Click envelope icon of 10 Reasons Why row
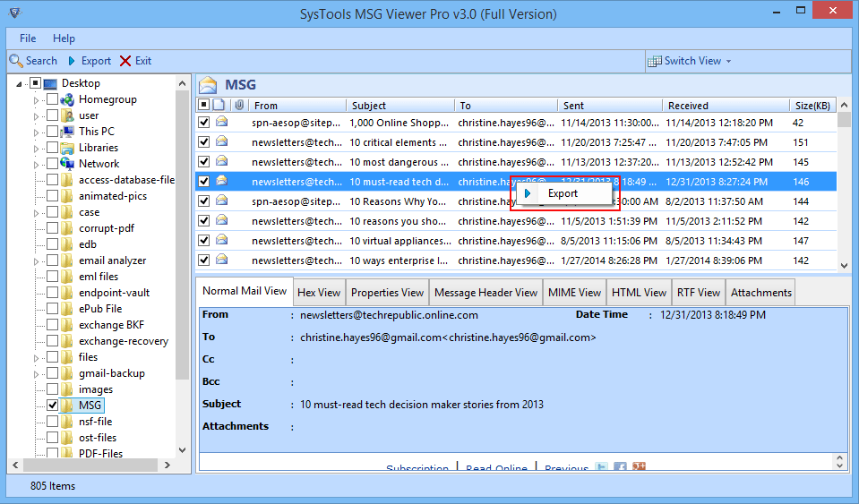The height and width of the screenshot is (504, 859). pyautogui.click(x=222, y=201)
